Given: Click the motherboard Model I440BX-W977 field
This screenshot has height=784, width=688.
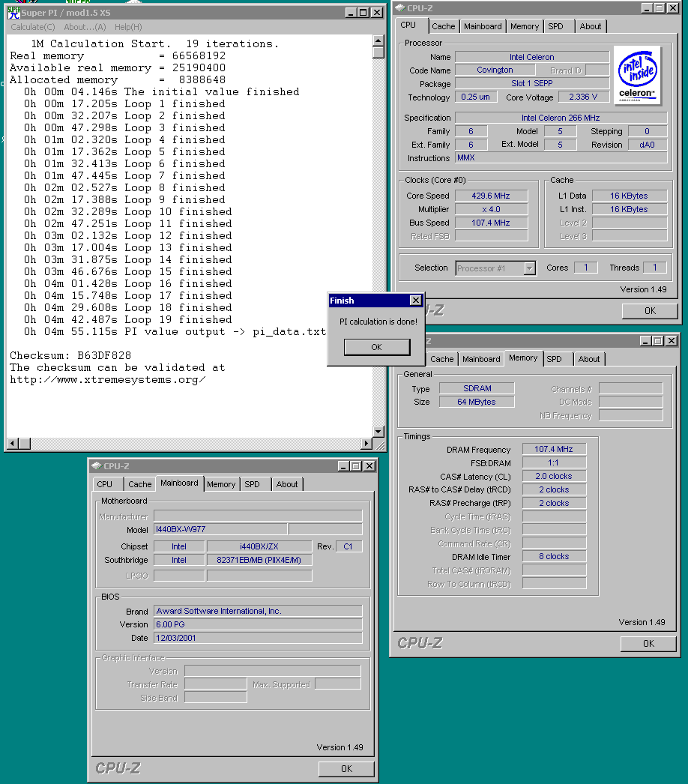Looking at the screenshot, I should coord(220,529).
